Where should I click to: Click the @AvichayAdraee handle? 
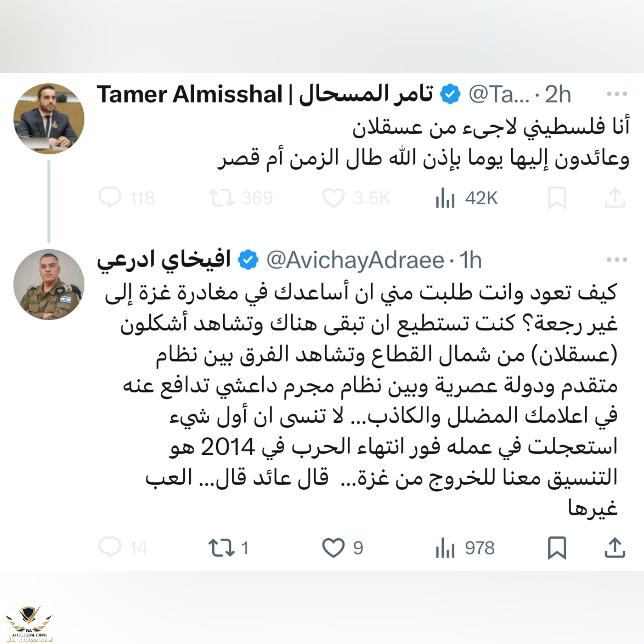(x=355, y=260)
